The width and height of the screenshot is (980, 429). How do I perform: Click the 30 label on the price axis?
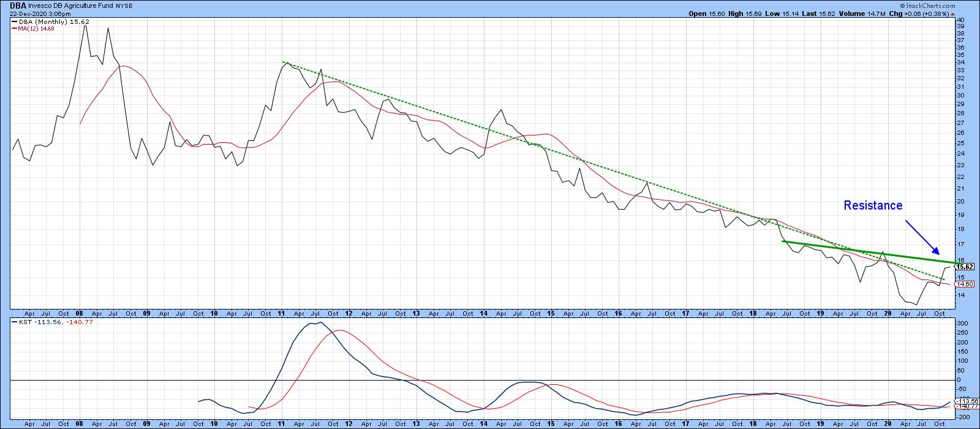coord(960,96)
